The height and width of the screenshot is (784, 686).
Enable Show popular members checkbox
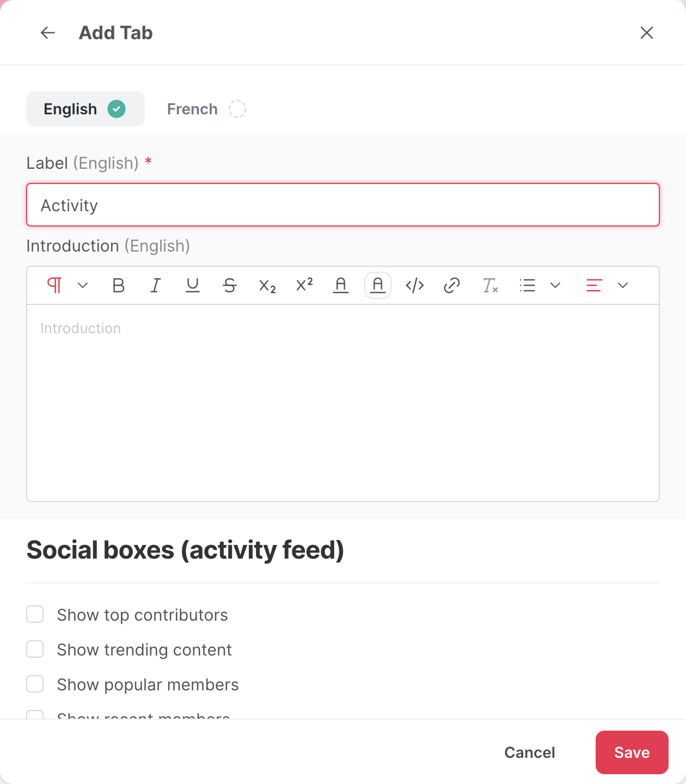[x=35, y=684]
